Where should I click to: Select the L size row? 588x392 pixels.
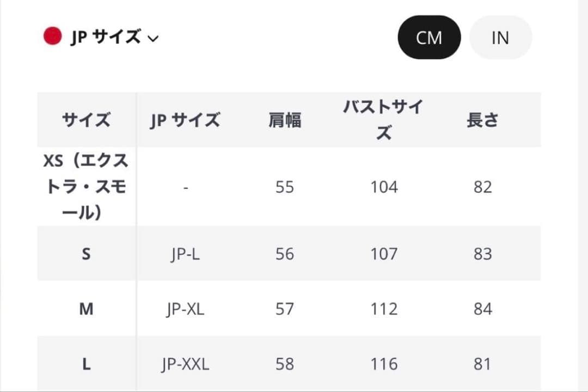point(85,363)
